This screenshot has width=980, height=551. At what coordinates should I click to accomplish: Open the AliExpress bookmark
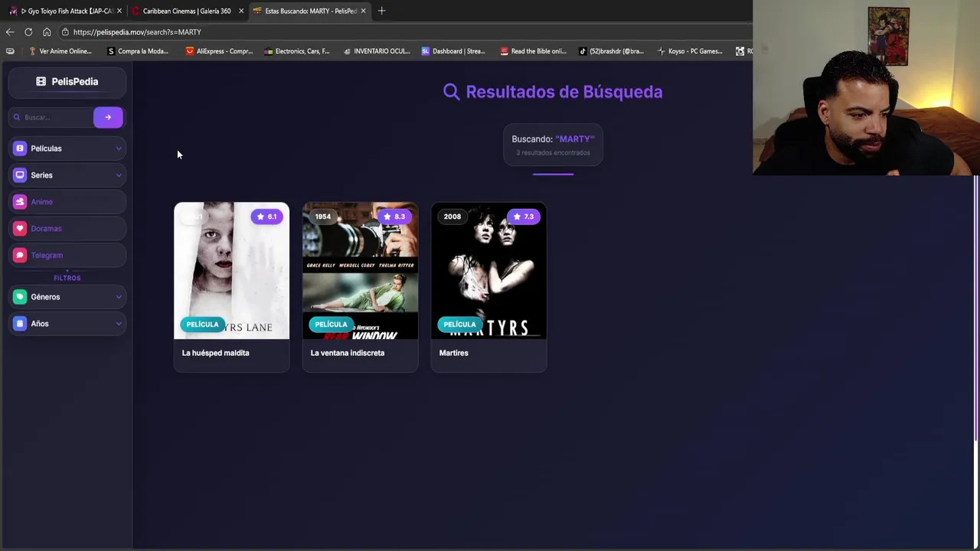point(219,51)
